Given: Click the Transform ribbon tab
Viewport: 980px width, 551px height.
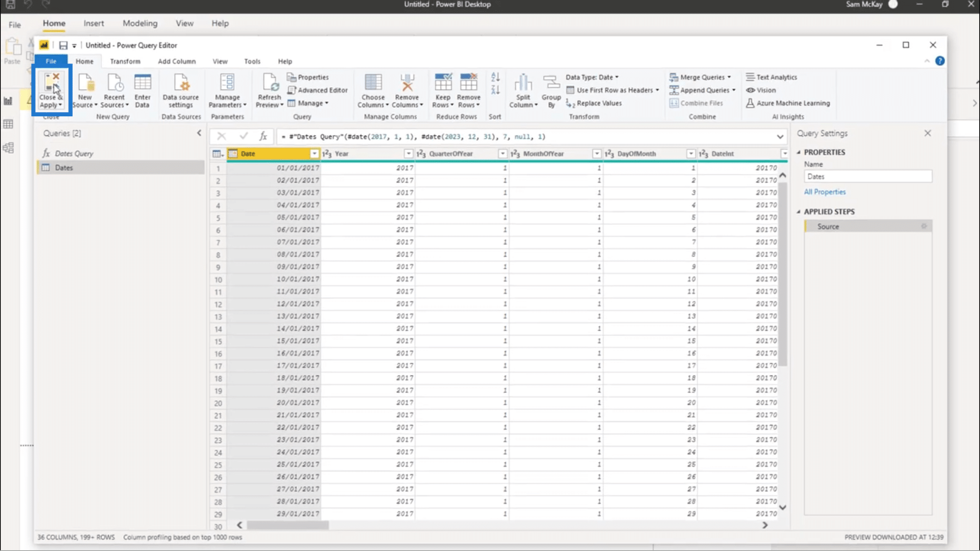Looking at the screenshot, I should (124, 61).
